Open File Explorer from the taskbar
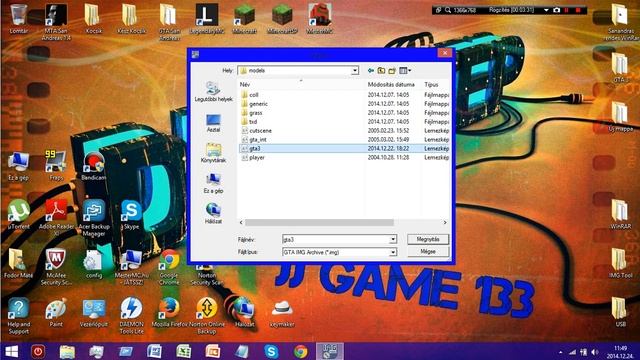Viewport: 640px width, 360px height. [x=67, y=351]
